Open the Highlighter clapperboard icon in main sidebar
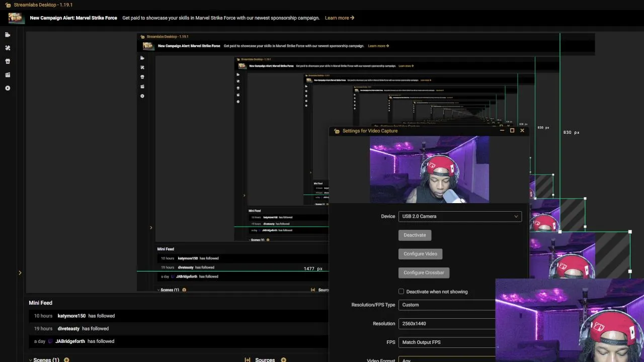The height and width of the screenshot is (362, 644). 8,75
